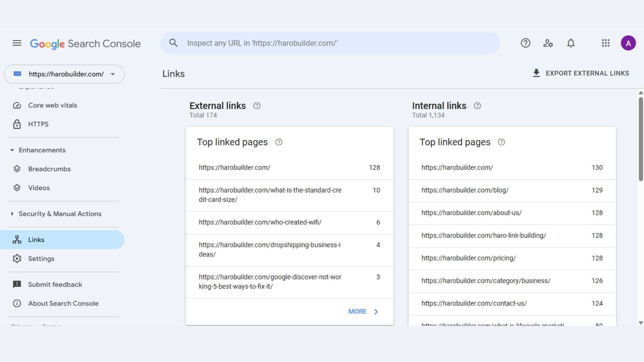Open the notifications bell
The image size is (644, 362).
coord(571,43)
